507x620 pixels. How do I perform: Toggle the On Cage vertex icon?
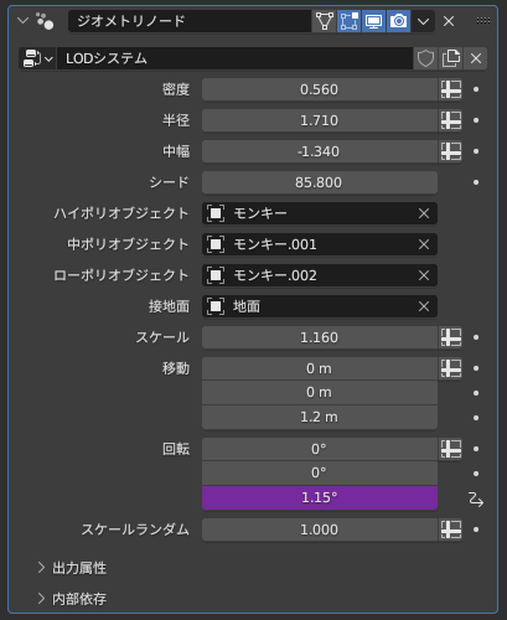click(324, 21)
